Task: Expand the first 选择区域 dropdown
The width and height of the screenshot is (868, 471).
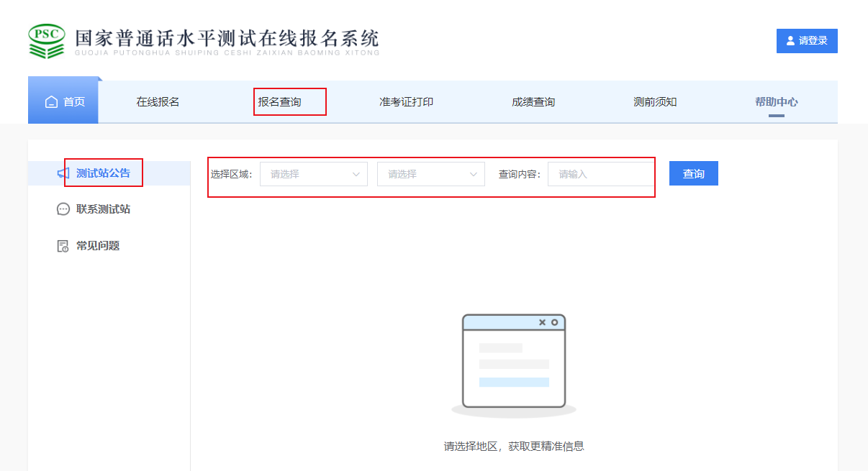Action: pos(314,174)
